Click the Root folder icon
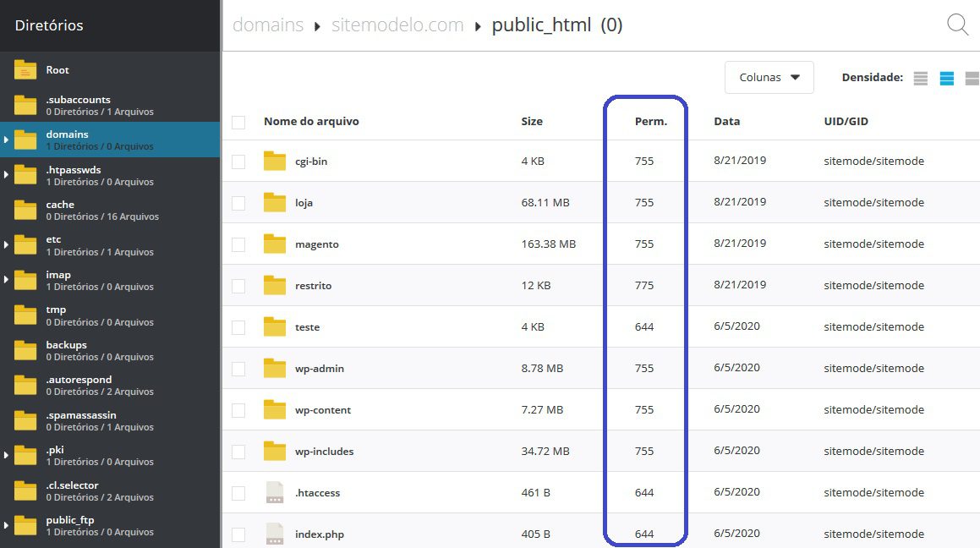Screen dimensions: 980x548 tap(25, 70)
